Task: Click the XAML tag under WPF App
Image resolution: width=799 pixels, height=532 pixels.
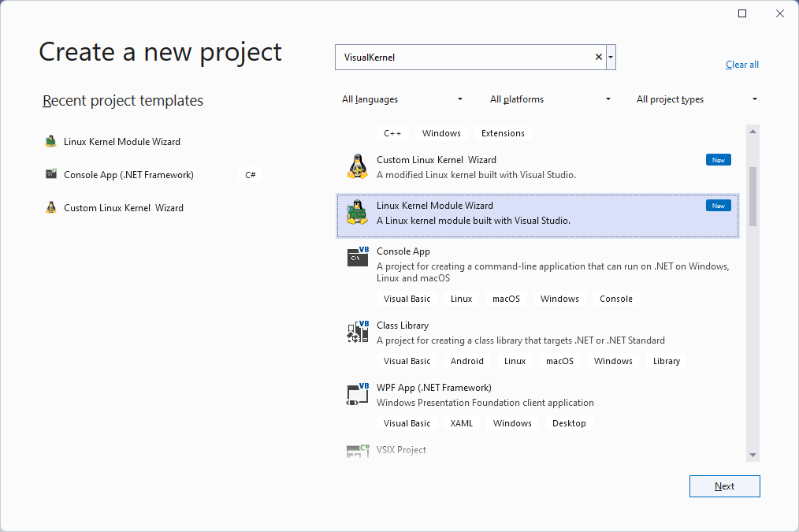Action: [462, 423]
